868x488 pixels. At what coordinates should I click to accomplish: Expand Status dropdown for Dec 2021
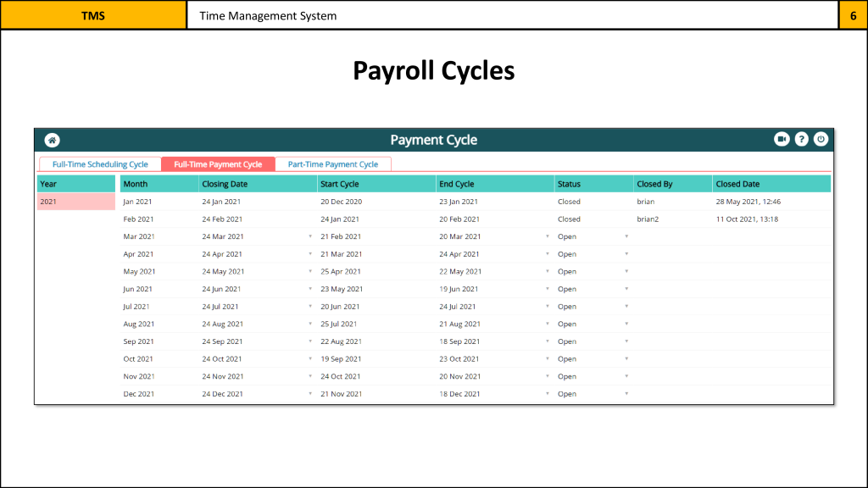point(626,394)
